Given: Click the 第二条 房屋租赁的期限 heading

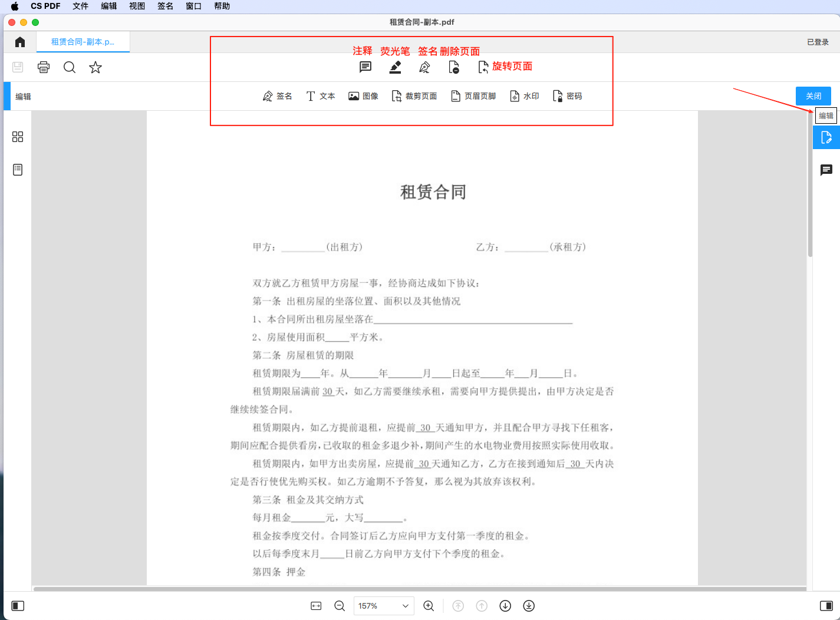Looking at the screenshot, I should point(303,355).
